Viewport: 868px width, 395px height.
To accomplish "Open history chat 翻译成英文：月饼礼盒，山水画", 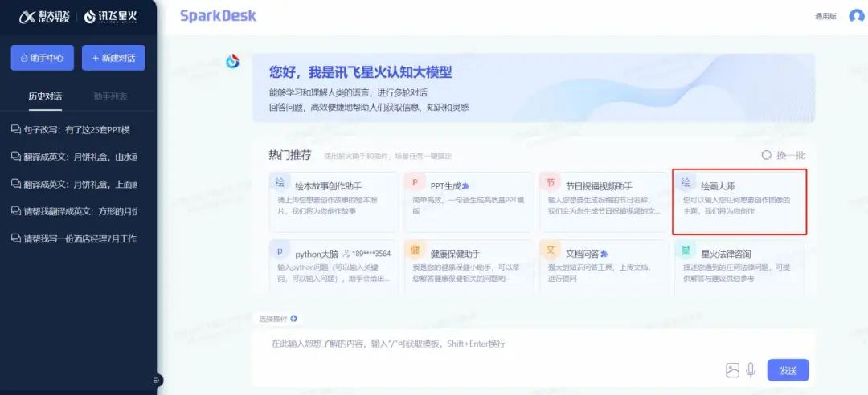I will pyautogui.click(x=74, y=157).
